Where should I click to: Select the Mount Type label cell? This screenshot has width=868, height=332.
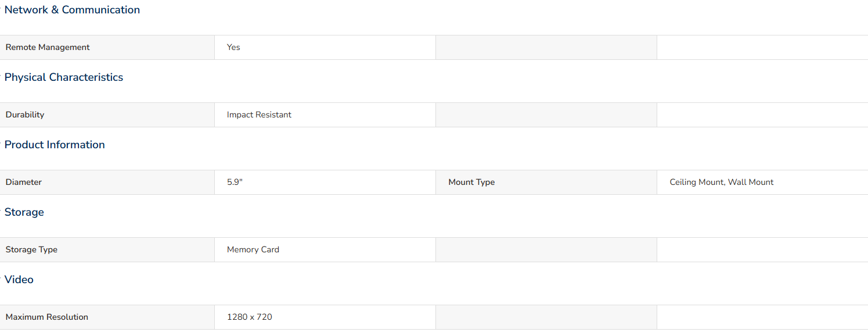click(546, 182)
